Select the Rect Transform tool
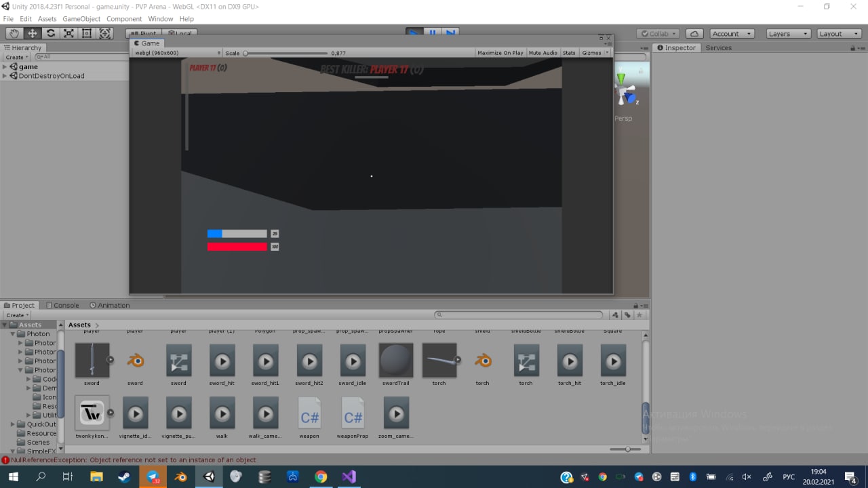The image size is (868, 488). 87,33
